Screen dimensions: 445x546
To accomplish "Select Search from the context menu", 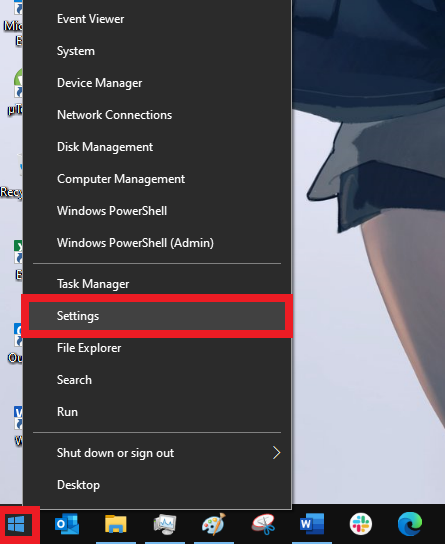I will click(157, 380).
